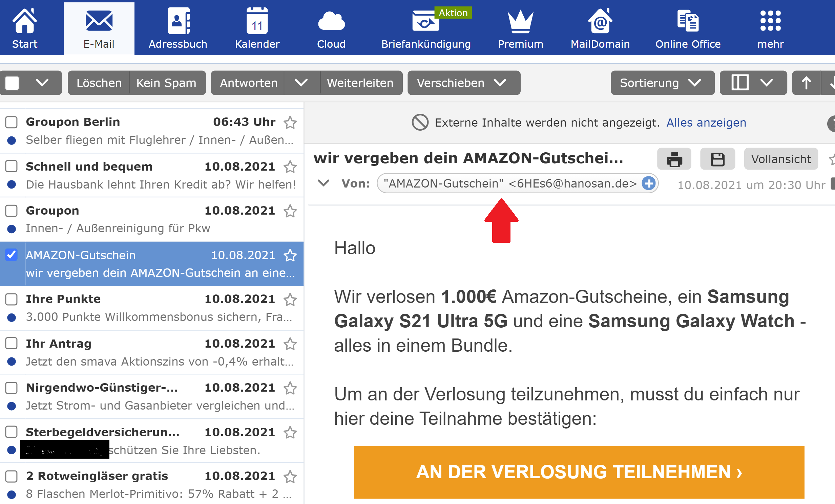Image resolution: width=835 pixels, height=504 pixels.
Task: Click the sender email expander arrow
Action: point(320,183)
